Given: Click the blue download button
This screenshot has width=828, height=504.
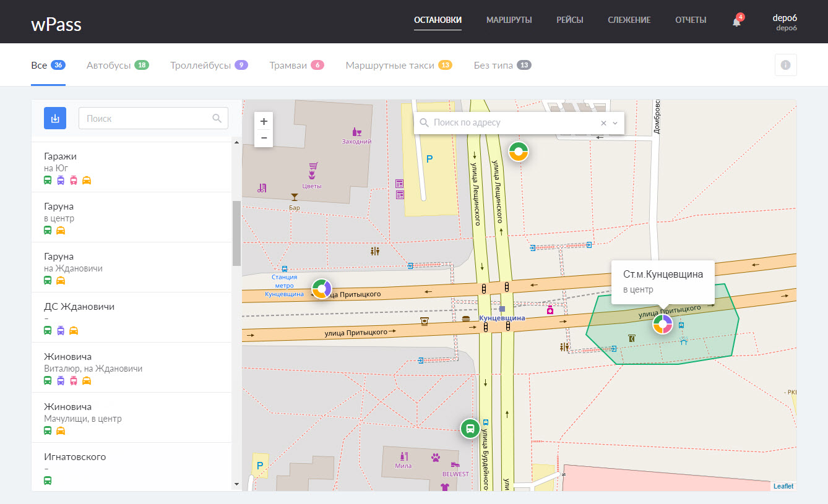Looking at the screenshot, I should pyautogui.click(x=55, y=118).
